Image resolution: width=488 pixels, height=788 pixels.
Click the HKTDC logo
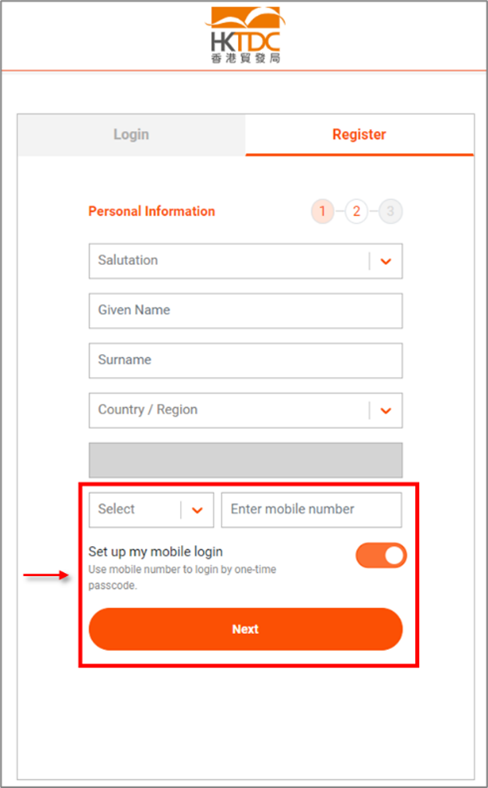(245, 35)
